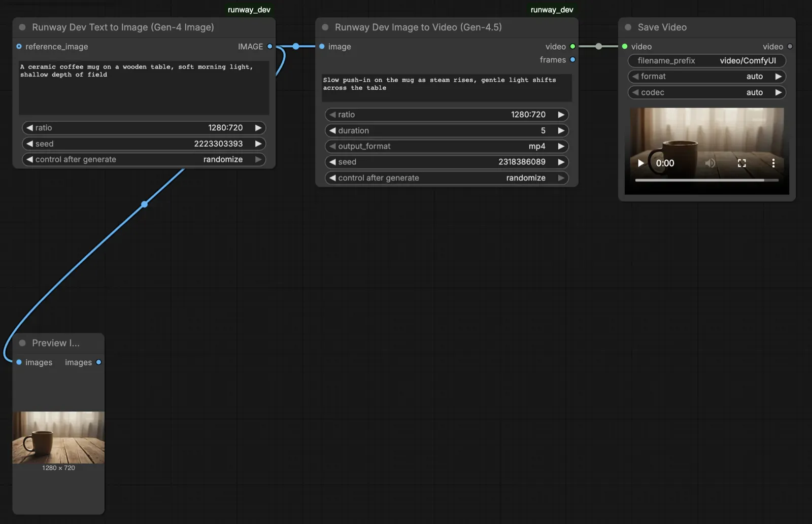Click the runway_dev badge above Image to Video
The width and height of the screenshot is (812, 524).
click(552, 10)
